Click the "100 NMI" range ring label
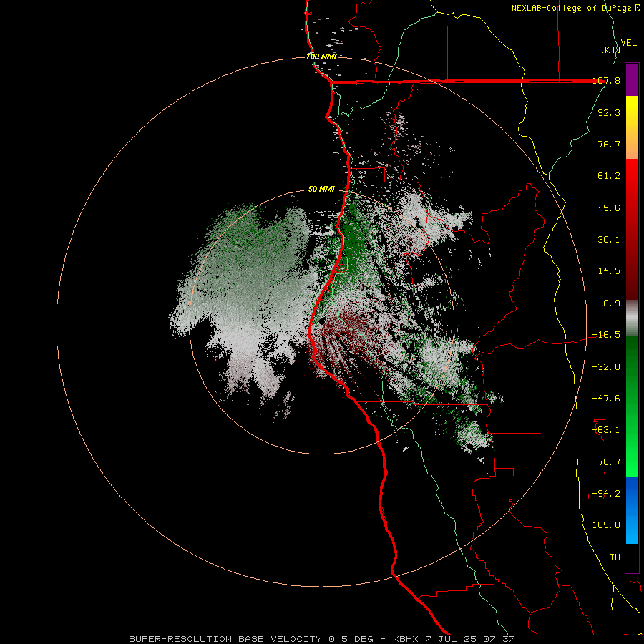This screenshot has width=644, height=644. tap(321, 57)
